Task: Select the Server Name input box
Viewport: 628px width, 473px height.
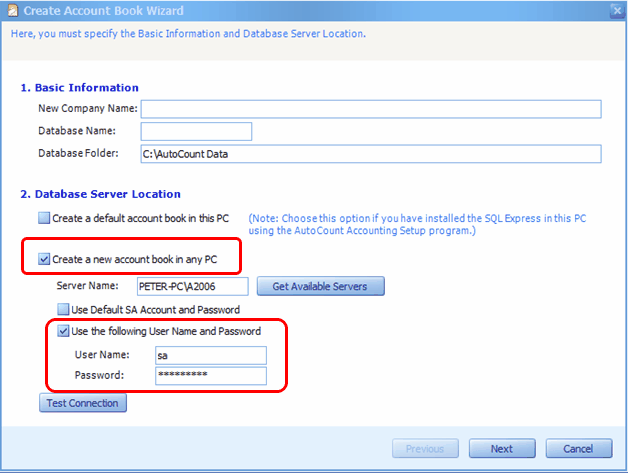Action: pyautogui.click(x=193, y=287)
